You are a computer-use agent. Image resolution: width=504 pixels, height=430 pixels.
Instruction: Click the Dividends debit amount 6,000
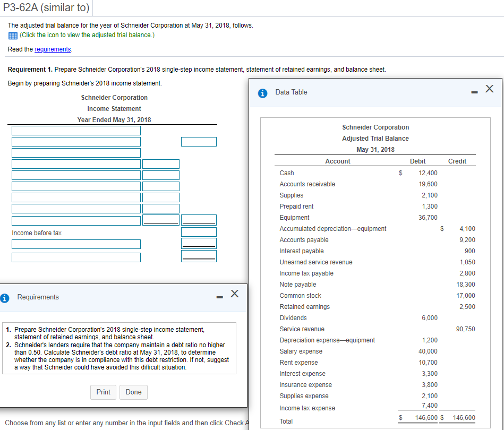click(x=430, y=318)
